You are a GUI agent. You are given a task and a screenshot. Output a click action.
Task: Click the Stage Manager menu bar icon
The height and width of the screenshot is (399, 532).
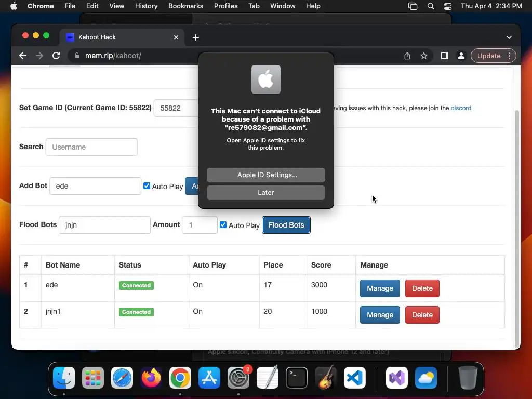click(413, 6)
